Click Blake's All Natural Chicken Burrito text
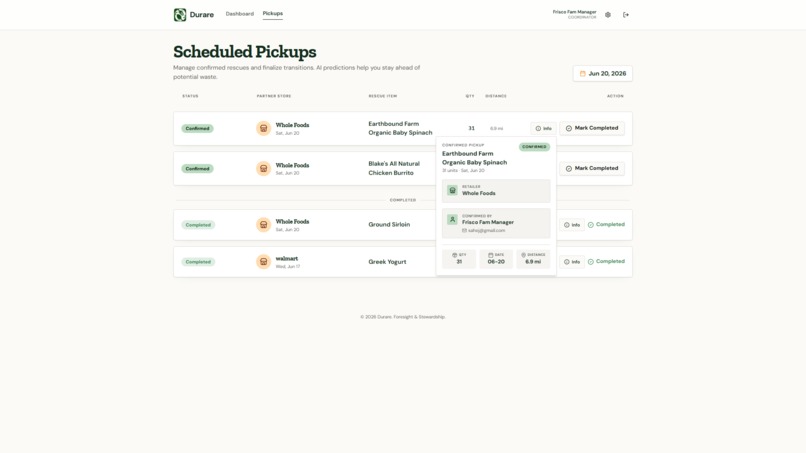Viewport: 806px width, 453px height. pos(394,168)
